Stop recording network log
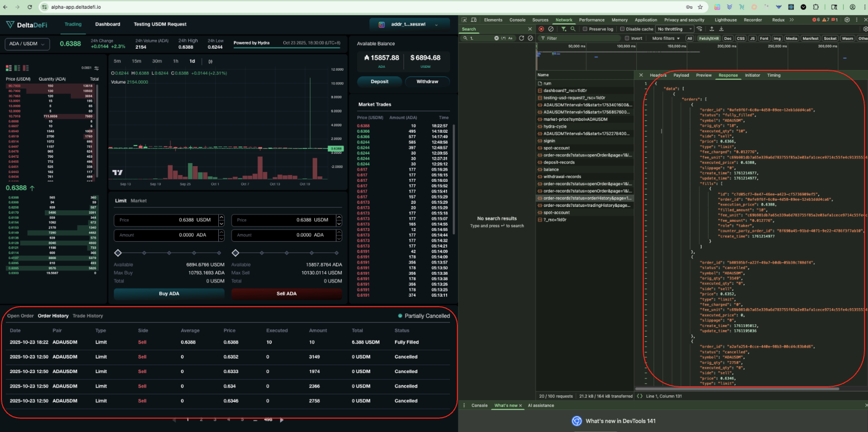The image size is (868, 432). click(541, 29)
